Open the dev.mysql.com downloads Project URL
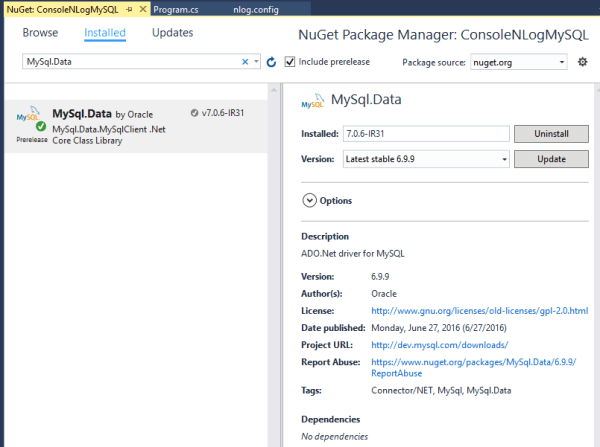Screen dimensions: 600x447 point(440,345)
